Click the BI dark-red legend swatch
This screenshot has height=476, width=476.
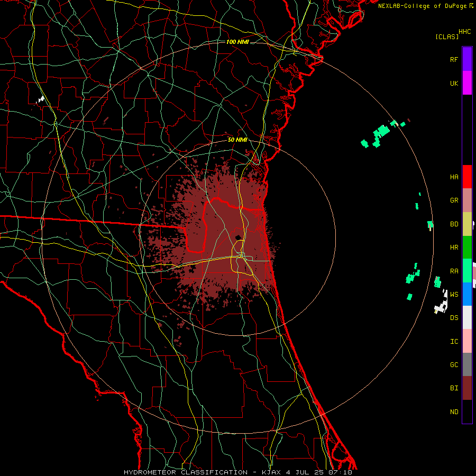click(467, 388)
